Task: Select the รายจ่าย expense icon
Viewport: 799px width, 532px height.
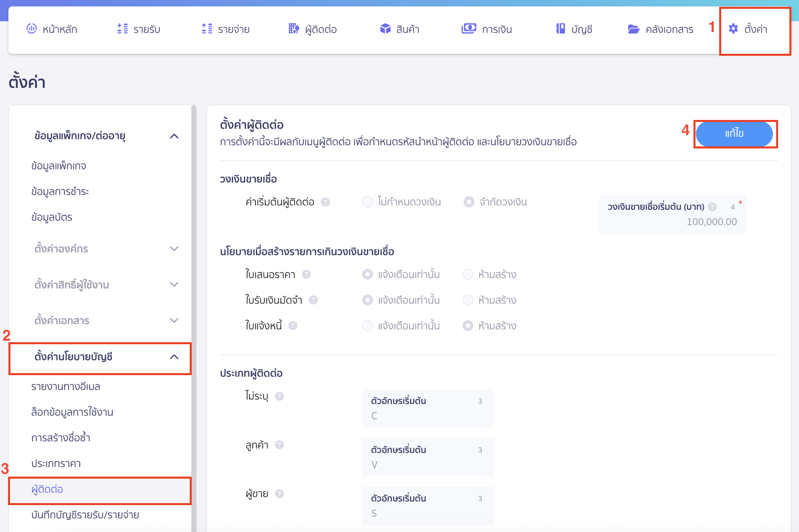Action: click(x=206, y=28)
